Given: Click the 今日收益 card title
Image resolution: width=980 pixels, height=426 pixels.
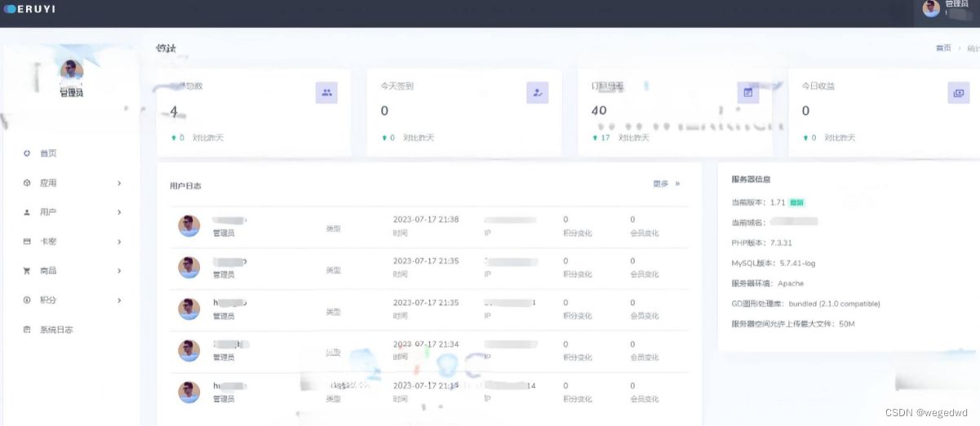Looking at the screenshot, I should click(x=818, y=86).
